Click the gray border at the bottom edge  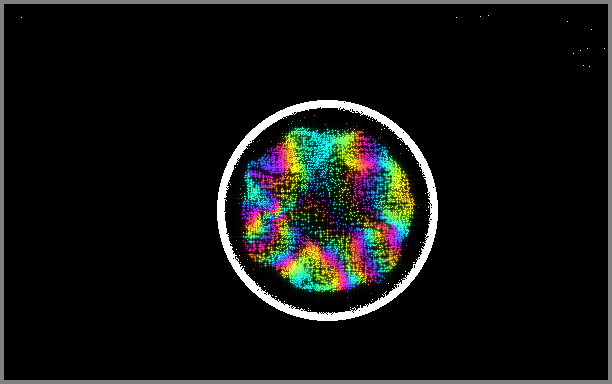(x=306, y=382)
